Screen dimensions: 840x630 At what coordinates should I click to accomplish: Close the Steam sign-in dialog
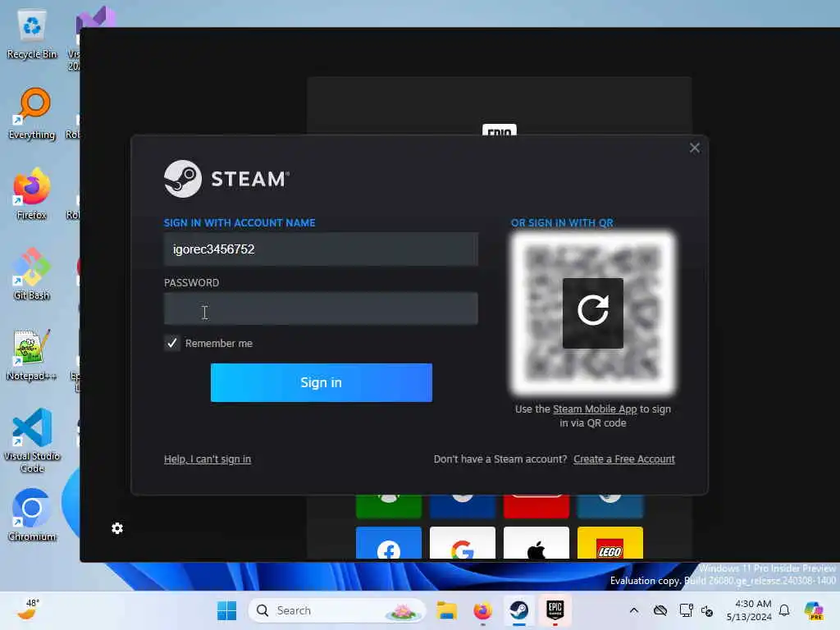pyautogui.click(x=694, y=148)
